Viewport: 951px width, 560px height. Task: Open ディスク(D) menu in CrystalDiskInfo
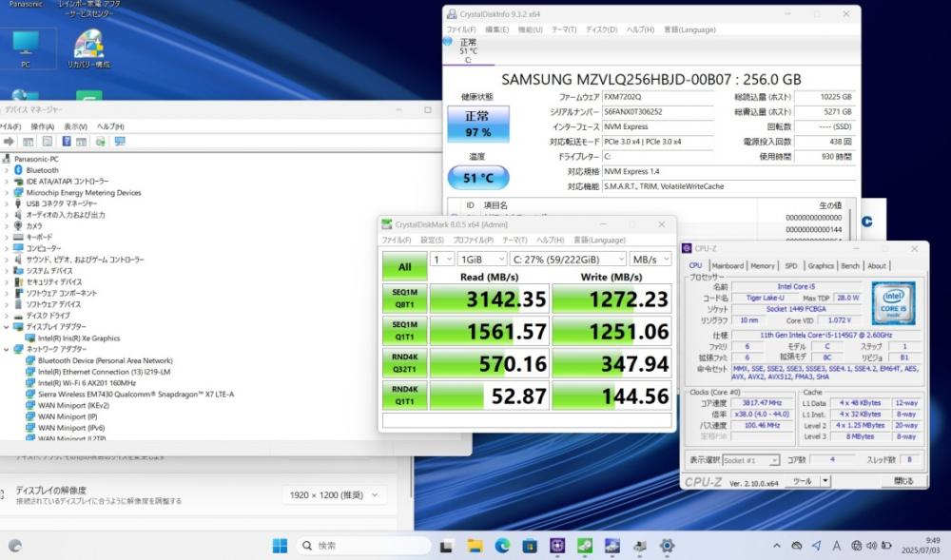[601, 29]
